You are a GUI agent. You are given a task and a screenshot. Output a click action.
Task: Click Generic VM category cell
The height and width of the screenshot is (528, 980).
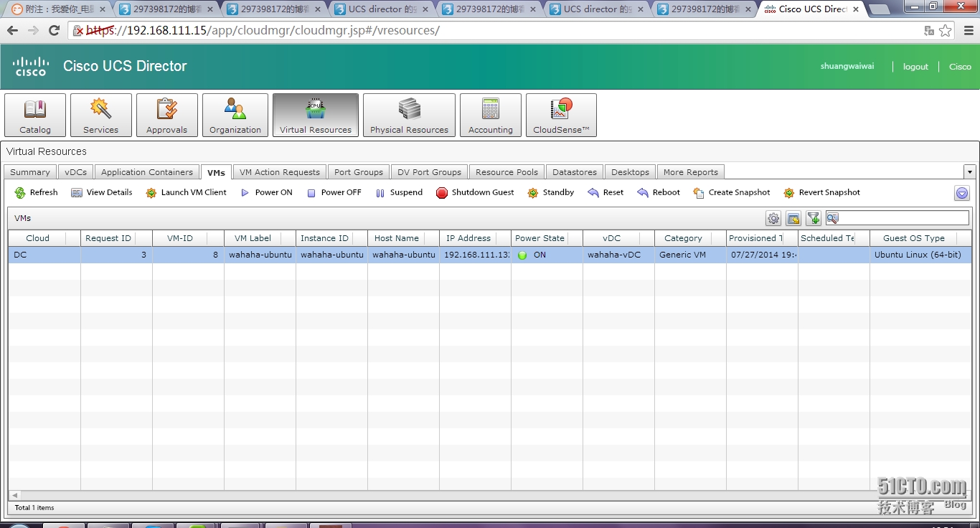point(690,255)
